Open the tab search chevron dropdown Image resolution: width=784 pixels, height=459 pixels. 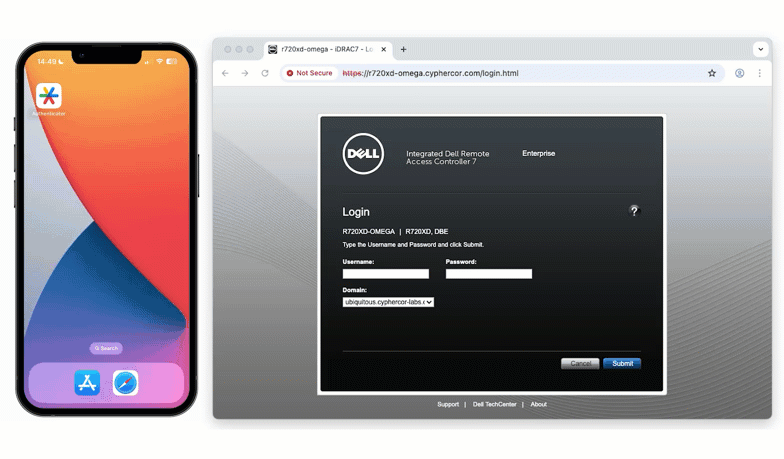click(x=759, y=49)
